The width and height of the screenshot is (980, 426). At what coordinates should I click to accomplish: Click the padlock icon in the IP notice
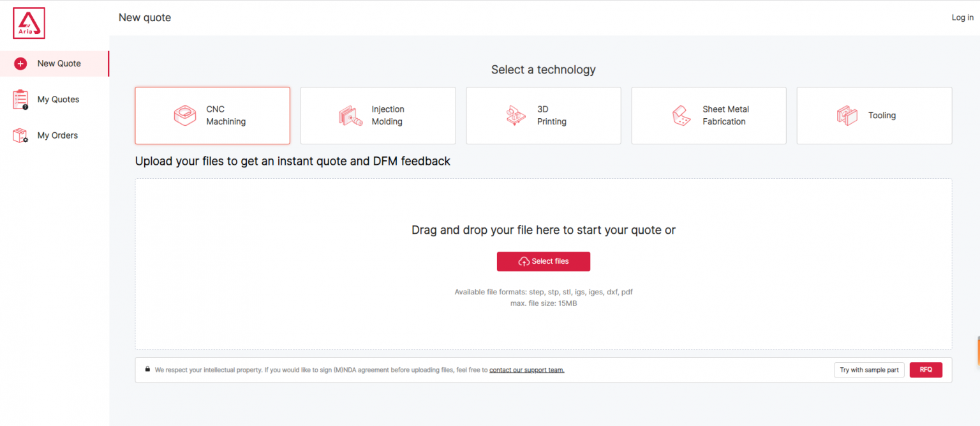pos(146,369)
